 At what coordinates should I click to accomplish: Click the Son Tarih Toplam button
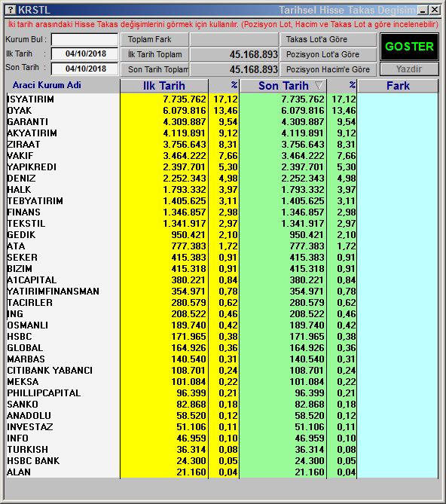154,69
